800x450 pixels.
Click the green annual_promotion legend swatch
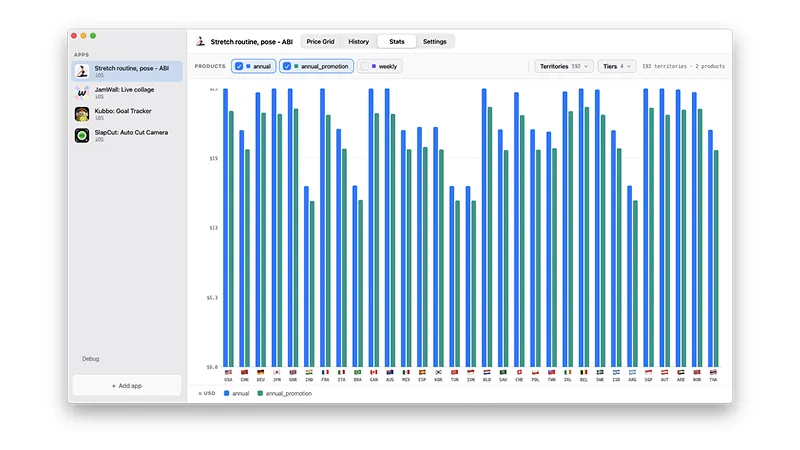260,393
